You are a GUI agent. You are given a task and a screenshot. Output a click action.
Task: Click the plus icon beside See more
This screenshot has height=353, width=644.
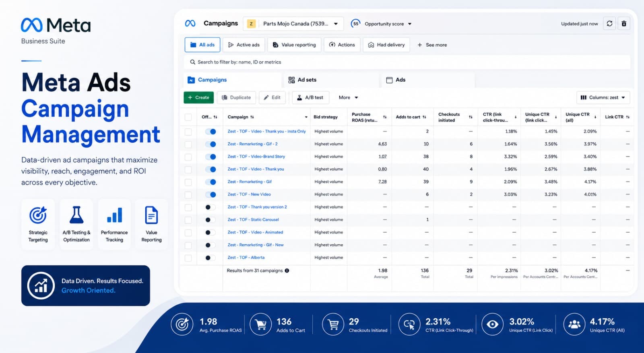pos(420,45)
